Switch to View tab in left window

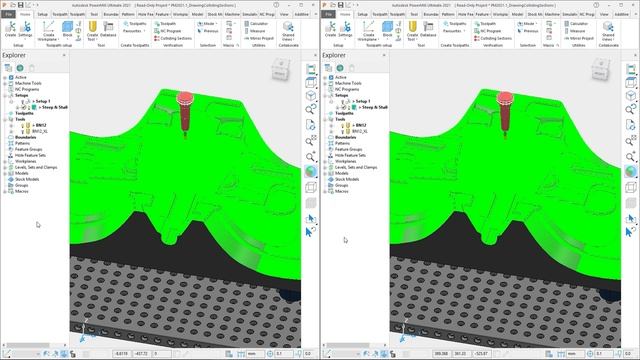click(x=284, y=14)
